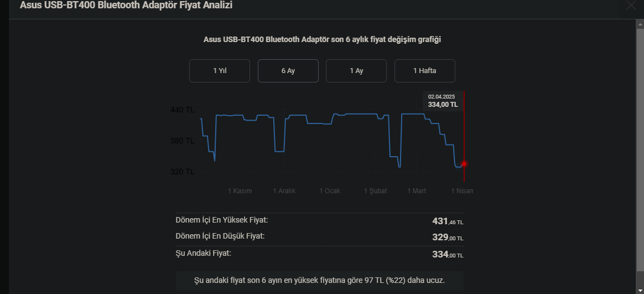Select the 1 Yıl time range
644x294 pixels.
tap(220, 71)
